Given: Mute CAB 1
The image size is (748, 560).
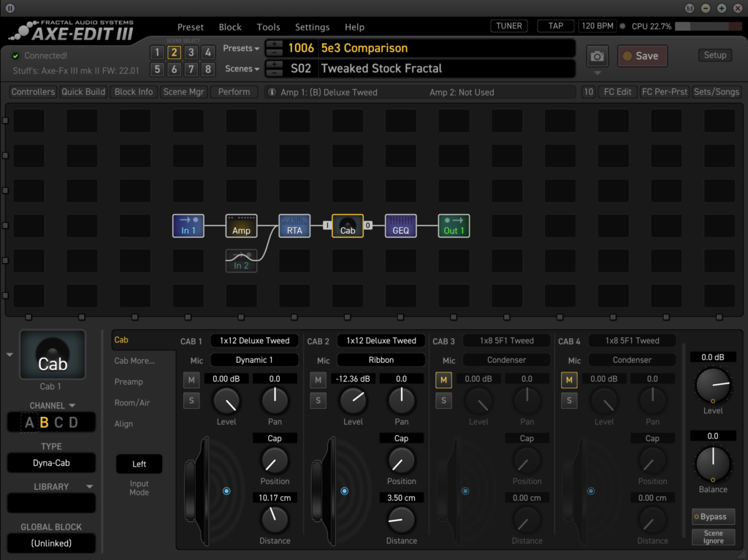Looking at the screenshot, I should pyautogui.click(x=191, y=380).
